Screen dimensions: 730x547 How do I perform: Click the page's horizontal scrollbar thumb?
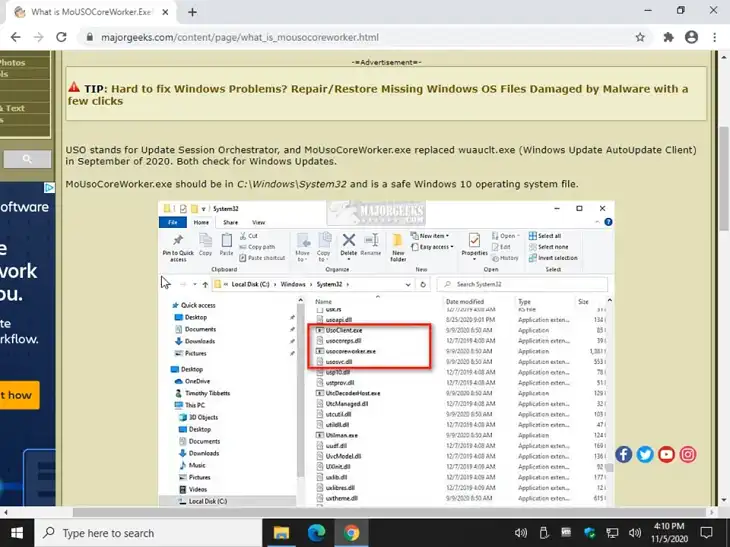click(389, 513)
